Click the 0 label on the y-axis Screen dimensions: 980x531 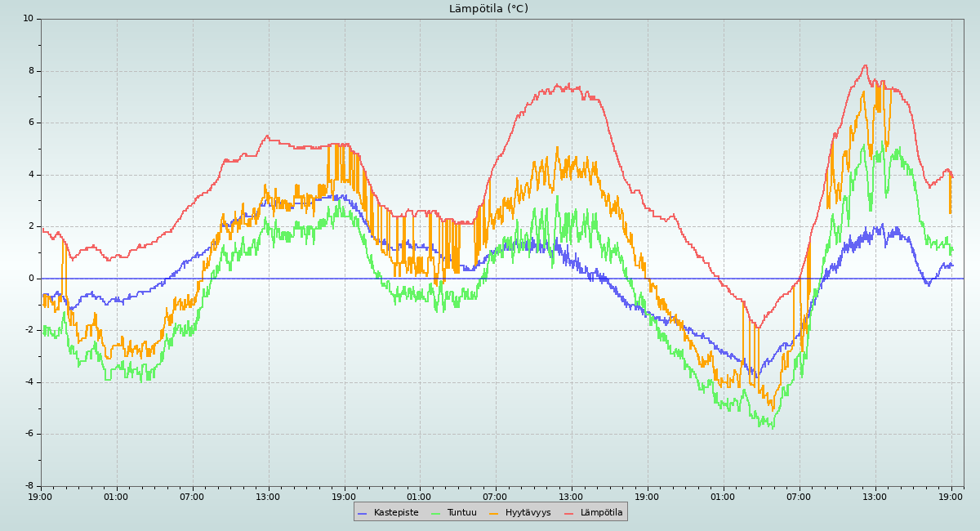pyautogui.click(x=31, y=279)
